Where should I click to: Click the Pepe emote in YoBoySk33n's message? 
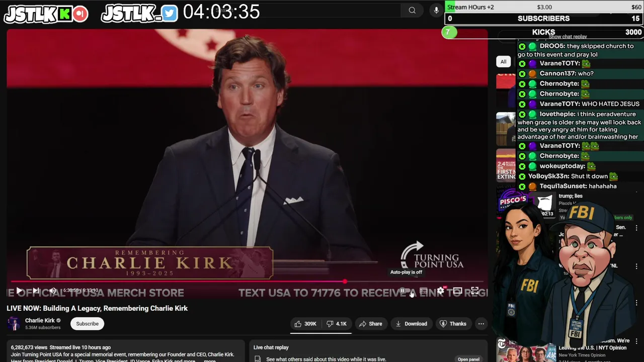[x=614, y=176]
